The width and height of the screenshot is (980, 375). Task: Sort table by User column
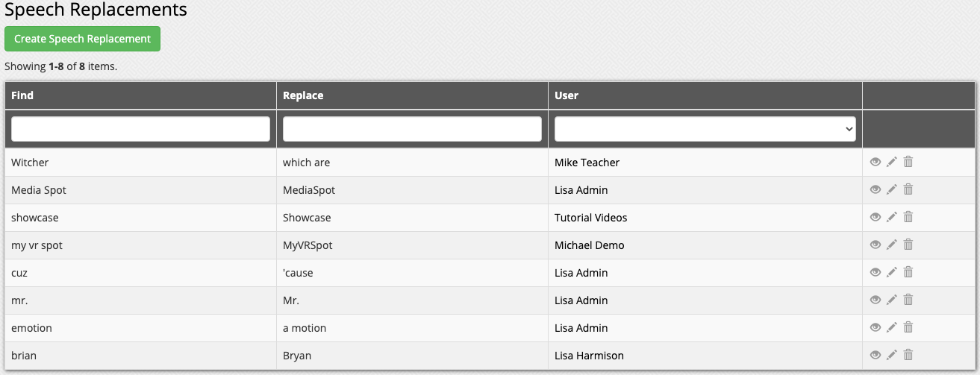click(x=567, y=95)
